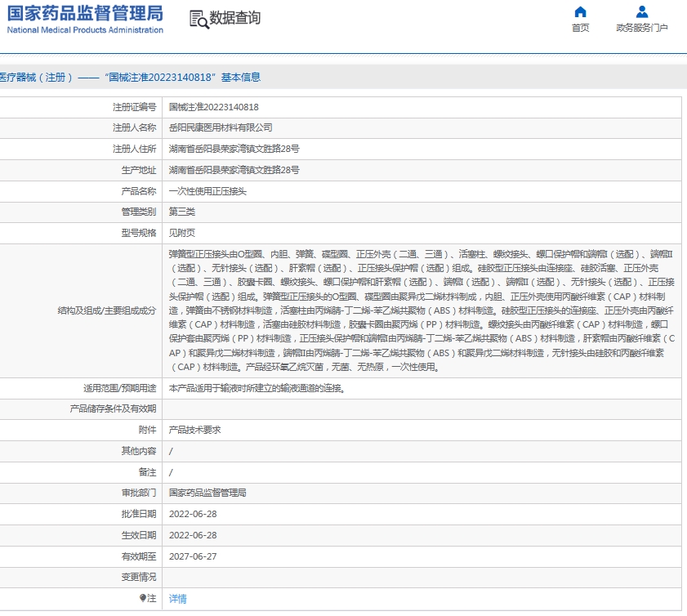Select the 本产品适用于输液时 intended use text
This screenshot has height=616, width=687.
coord(257,388)
